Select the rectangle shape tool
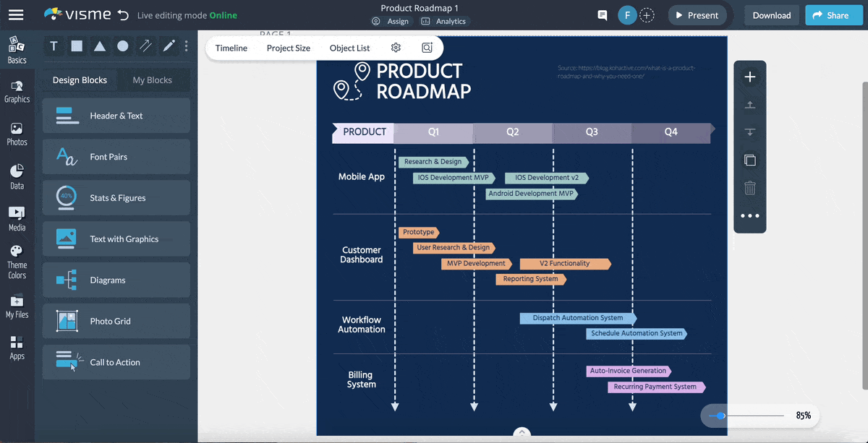The height and width of the screenshot is (443, 868). 77,46
